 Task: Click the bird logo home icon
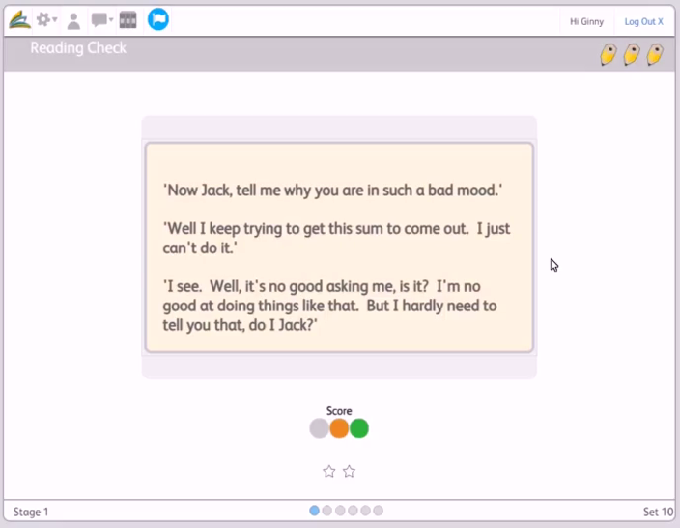coord(20,20)
